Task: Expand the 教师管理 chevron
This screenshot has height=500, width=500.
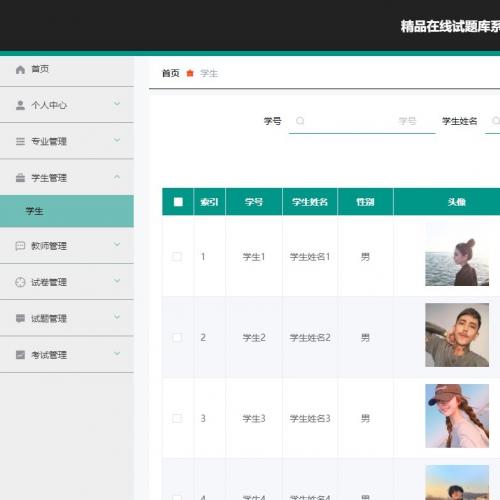Action: click(x=117, y=245)
